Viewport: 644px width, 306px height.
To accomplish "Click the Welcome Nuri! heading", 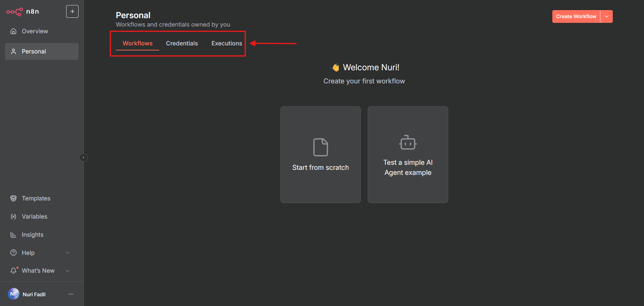I will pyautogui.click(x=371, y=68).
